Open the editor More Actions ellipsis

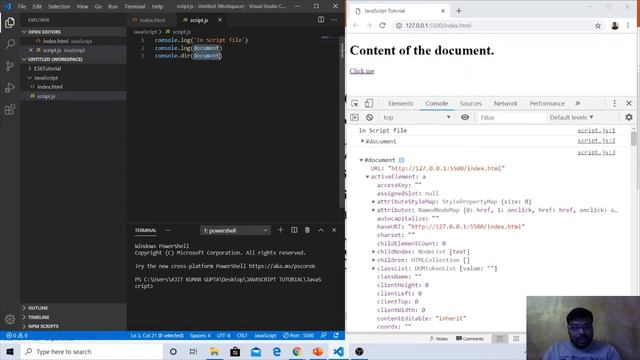pos(334,20)
